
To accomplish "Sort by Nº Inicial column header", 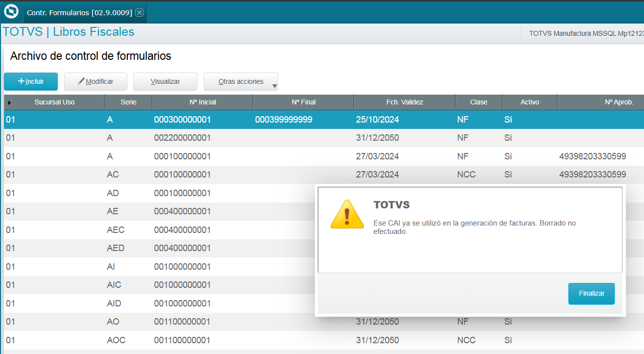I will click(x=202, y=102).
